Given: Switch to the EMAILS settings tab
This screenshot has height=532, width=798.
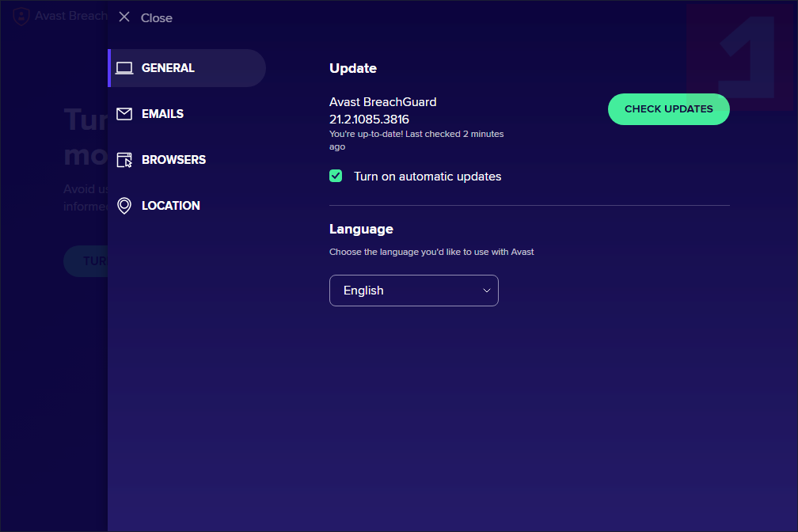Looking at the screenshot, I should [163, 114].
